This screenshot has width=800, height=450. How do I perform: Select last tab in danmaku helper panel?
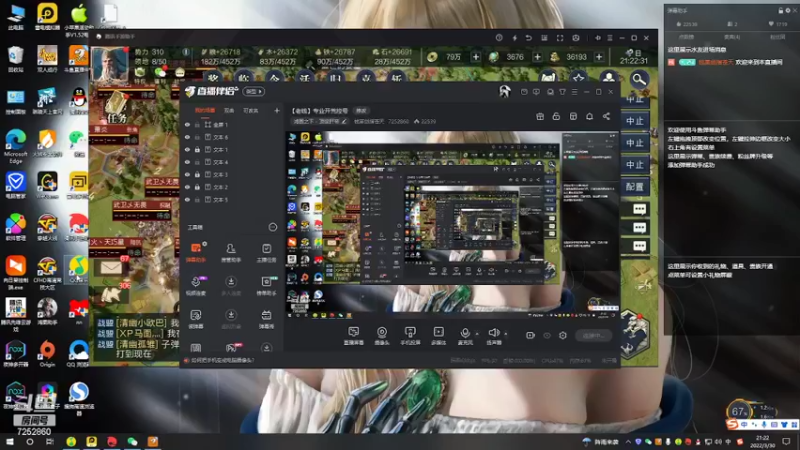(x=777, y=37)
